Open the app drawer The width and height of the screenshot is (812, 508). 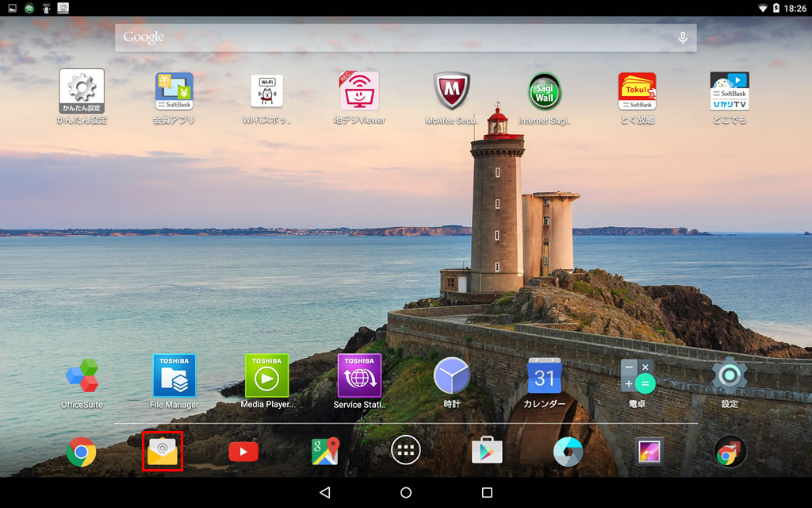406,451
